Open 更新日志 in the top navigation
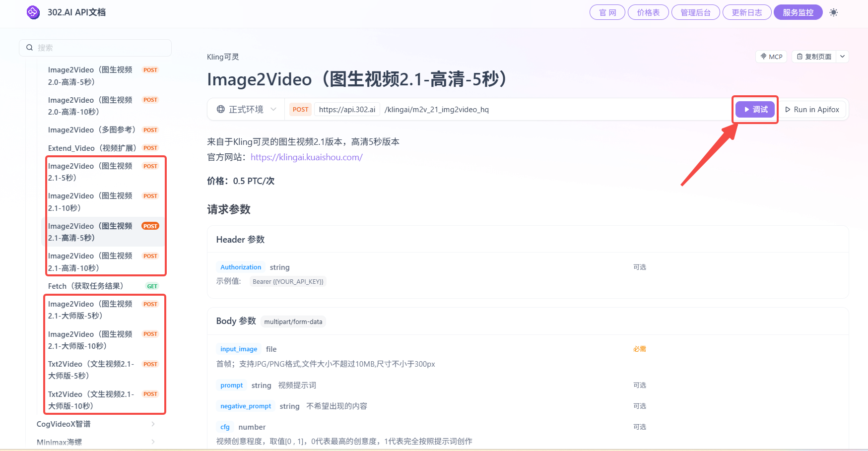Screen dimensions: 868x451 [x=747, y=12]
